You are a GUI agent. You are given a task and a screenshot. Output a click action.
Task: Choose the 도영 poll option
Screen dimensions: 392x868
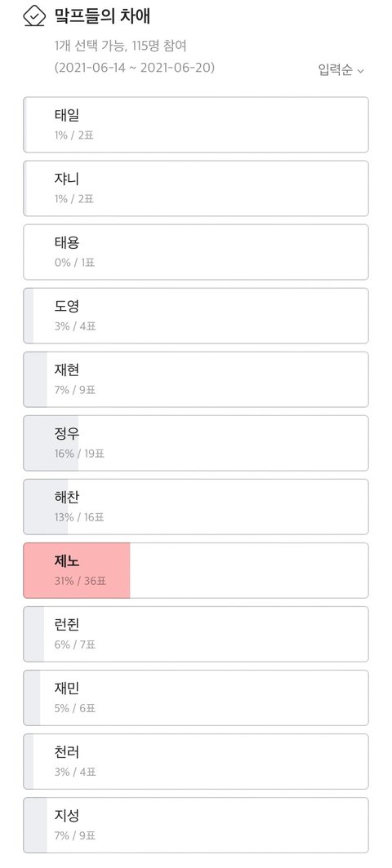pos(196,316)
